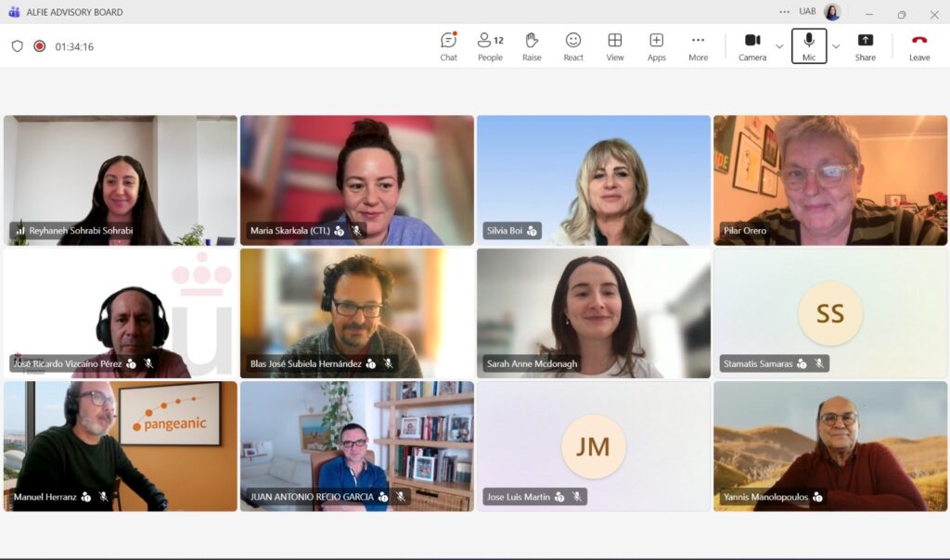Viewport: 950px width, 560px height.
Task: Click the UAB account label
Action: (x=806, y=11)
